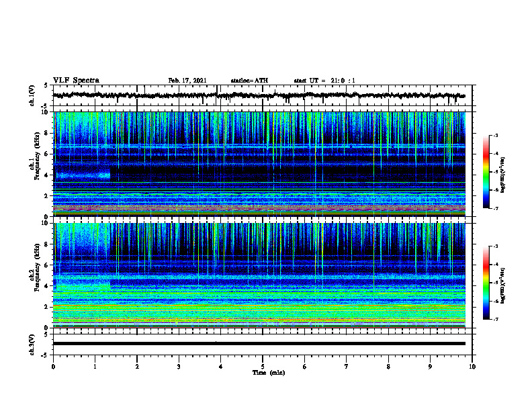Screen dimensions: 532x411
Task: Click time-axis tick label "5"
Action: (263, 367)
